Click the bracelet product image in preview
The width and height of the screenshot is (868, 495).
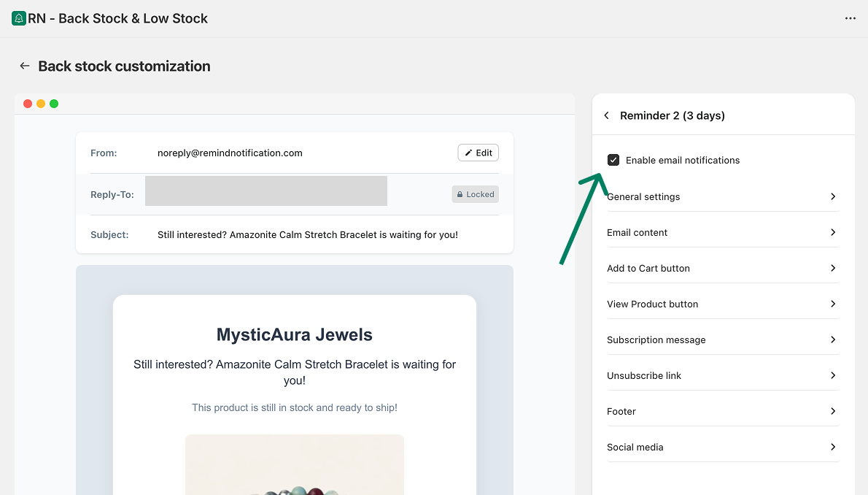tap(295, 467)
